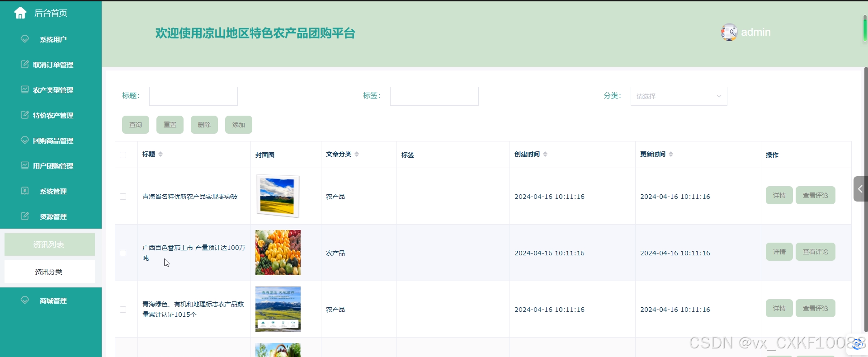Expand the 农产类型管理 menu

pyautogui.click(x=51, y=90)
